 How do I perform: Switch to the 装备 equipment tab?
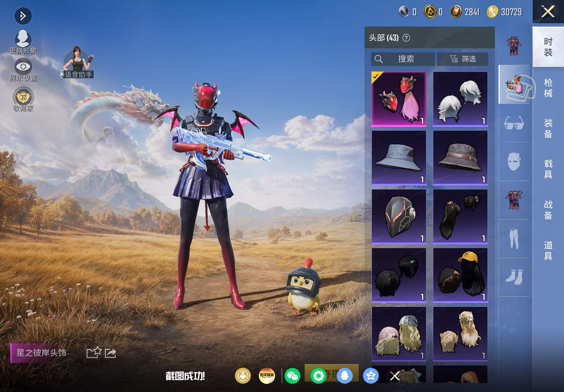pyautogui.click(x=548, y=128)
